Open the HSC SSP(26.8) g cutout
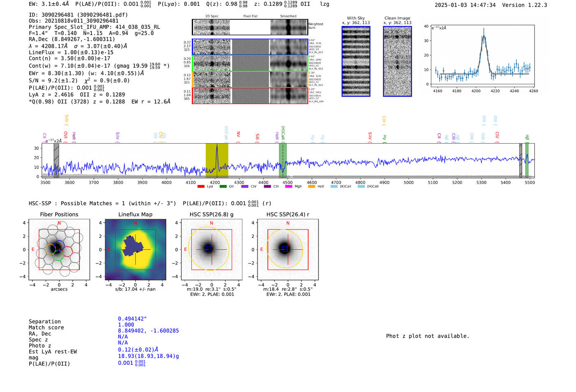This screenshot has width=576, height=392. coord(211,250)
